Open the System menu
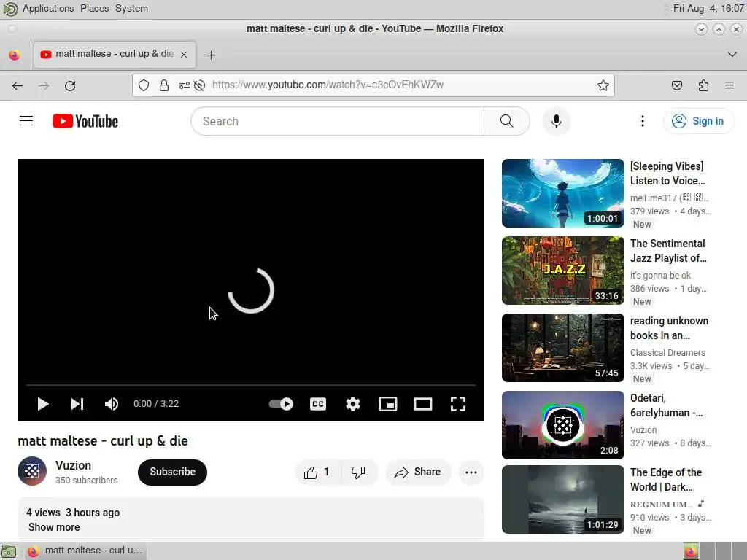This screenshot has height=560, width=747. pos(131,9)
